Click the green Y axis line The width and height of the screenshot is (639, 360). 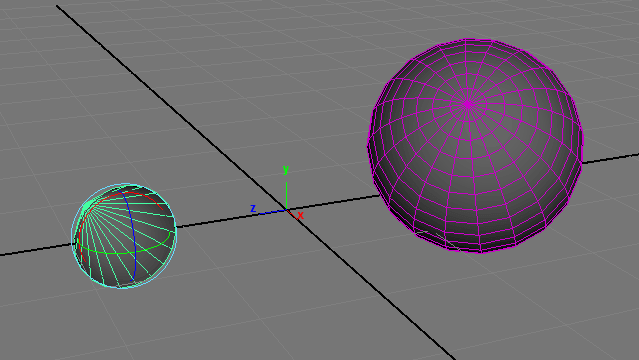click(286, 196)
